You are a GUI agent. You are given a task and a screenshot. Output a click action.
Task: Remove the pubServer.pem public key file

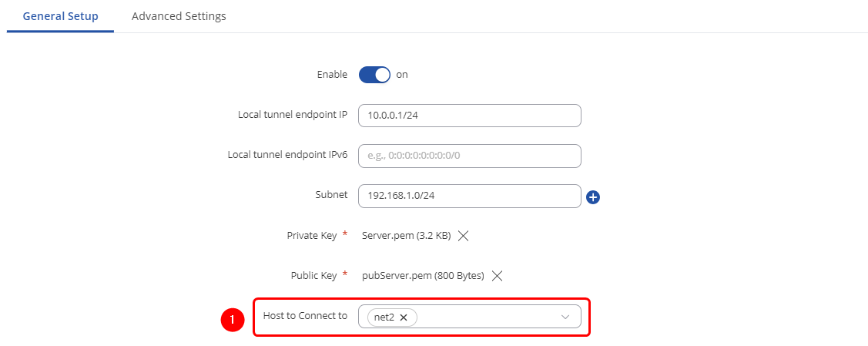coord(498,276)
